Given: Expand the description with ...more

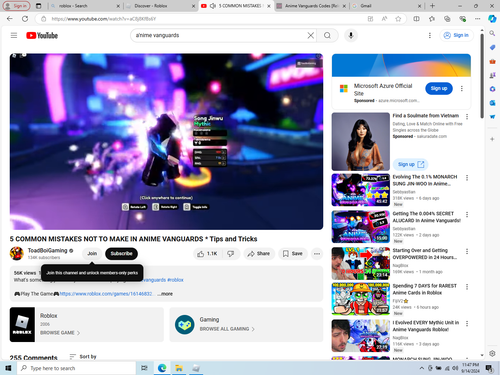Looking at the screenshot, I should point(165,294).
